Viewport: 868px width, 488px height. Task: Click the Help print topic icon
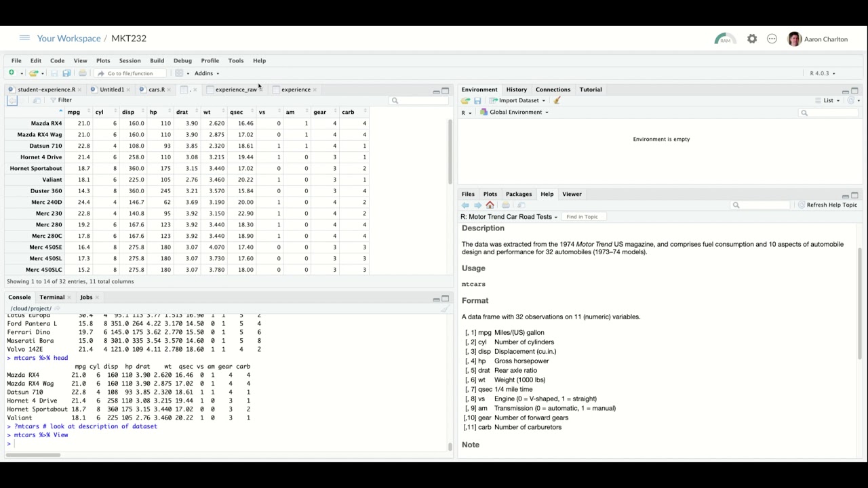point(506,205)
